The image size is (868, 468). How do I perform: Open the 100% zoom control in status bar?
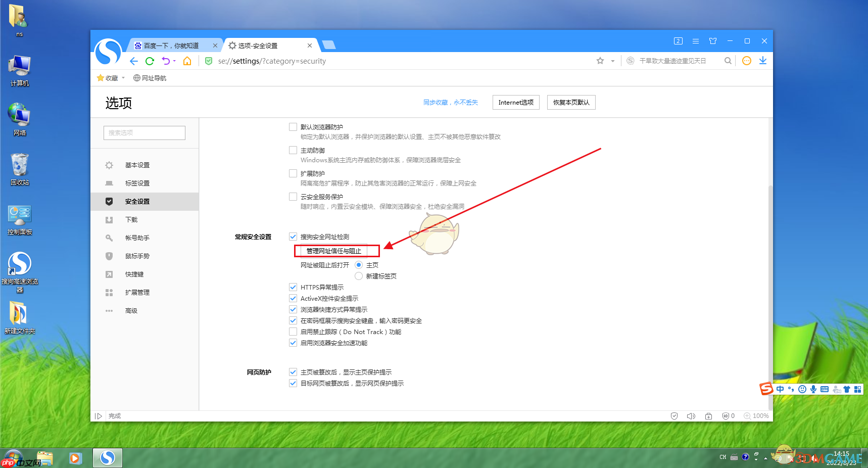tap(756, 415)
